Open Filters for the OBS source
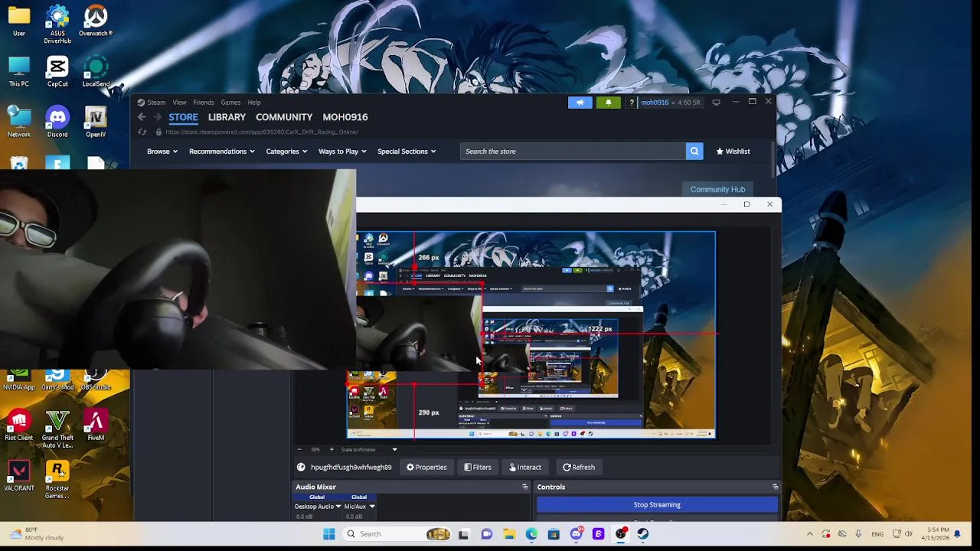The height and width of the screenshot is (551, 980). (x=478, y=468)
